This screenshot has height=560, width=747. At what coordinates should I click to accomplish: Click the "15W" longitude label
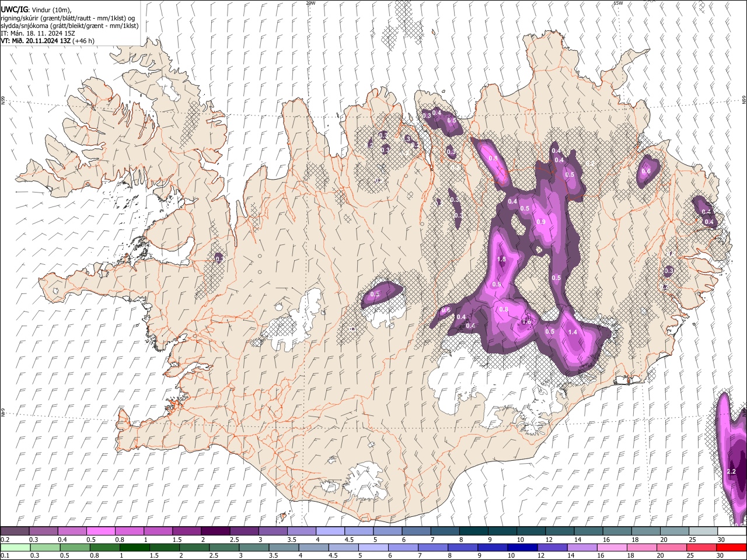618,3
